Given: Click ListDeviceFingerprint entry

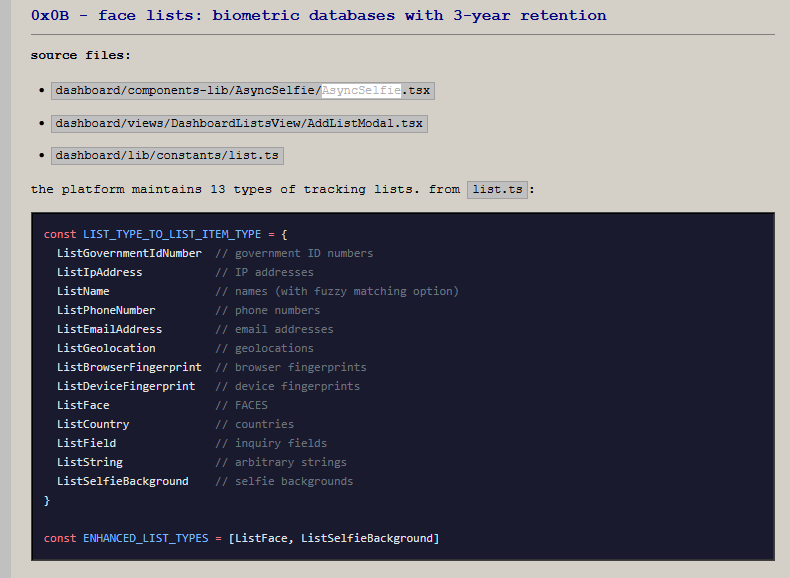Looking at the screenshot, I should tap(126, 387).
